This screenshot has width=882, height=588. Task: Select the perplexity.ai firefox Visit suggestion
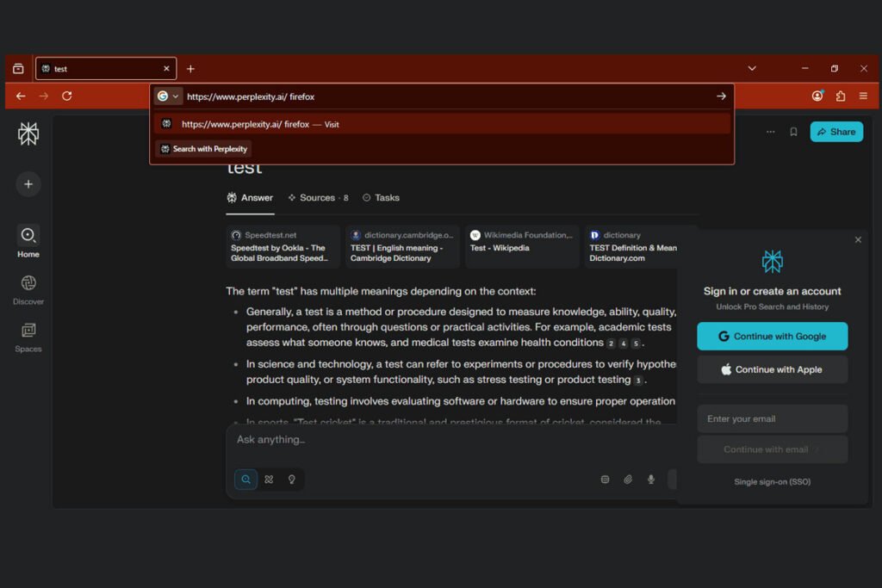pyautogui.click(x=442, y=124)
